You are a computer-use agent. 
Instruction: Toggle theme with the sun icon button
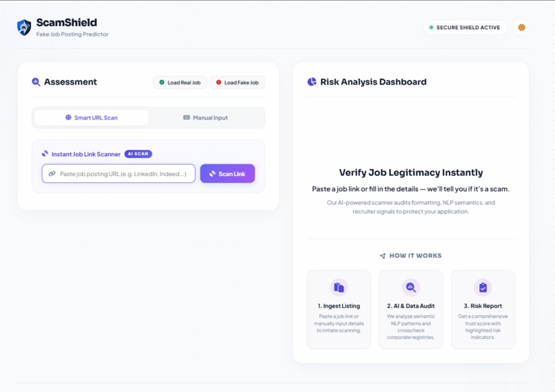[521, 28]
